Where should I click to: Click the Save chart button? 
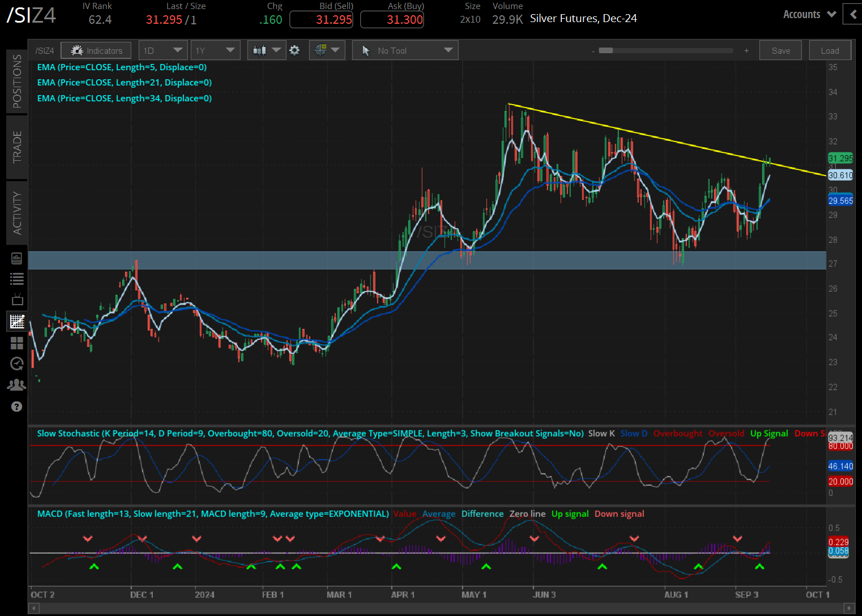[x=780, y=50]
